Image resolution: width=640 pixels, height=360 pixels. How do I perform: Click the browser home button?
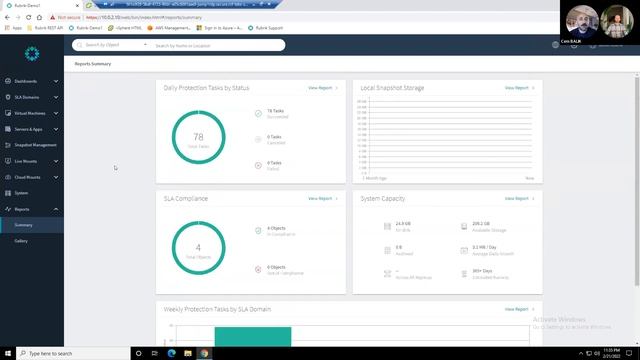[x=39, y=18]
